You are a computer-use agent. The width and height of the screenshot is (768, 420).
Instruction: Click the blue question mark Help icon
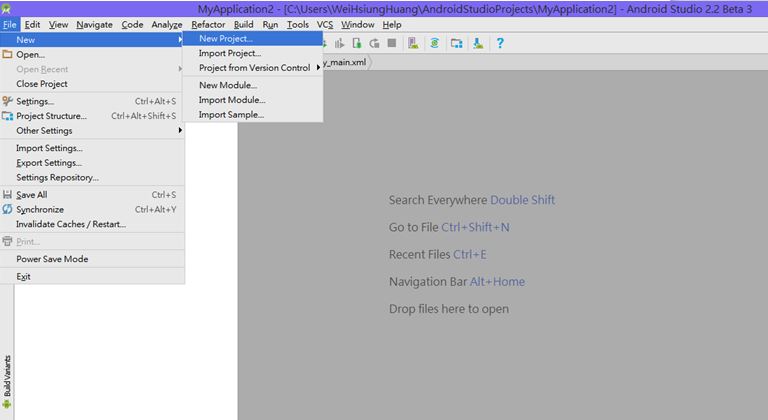click(x=500, y=43)
